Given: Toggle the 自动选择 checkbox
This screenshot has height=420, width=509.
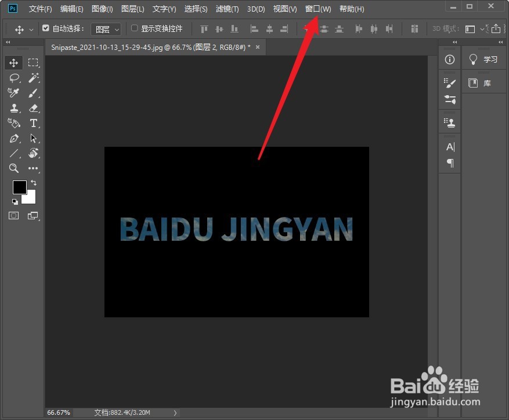Looking at the screenshot, I should click(46, 28).
